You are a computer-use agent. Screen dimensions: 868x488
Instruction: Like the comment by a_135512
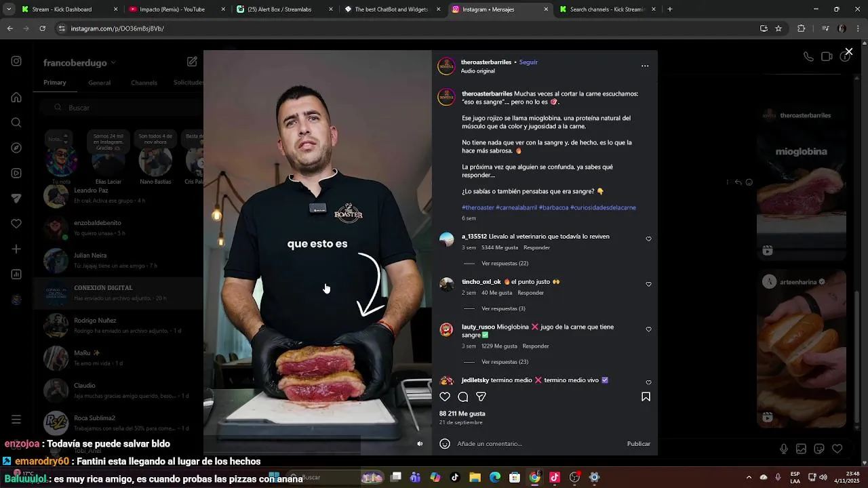coord(648,239)
